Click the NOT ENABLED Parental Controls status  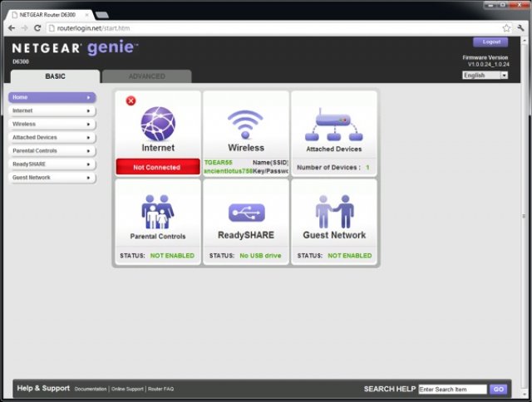[x=172, y=256]
